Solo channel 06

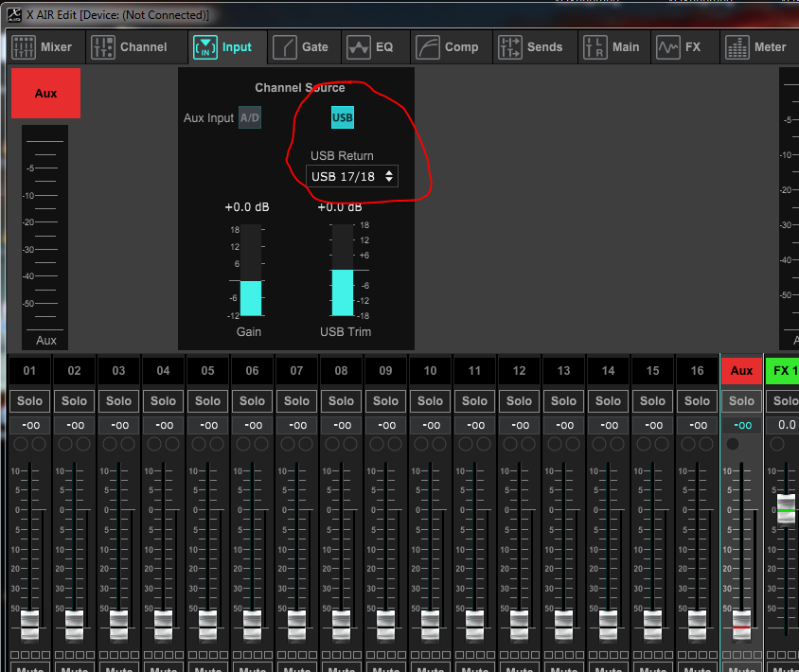pyautogui.click(x=252, y=401)
